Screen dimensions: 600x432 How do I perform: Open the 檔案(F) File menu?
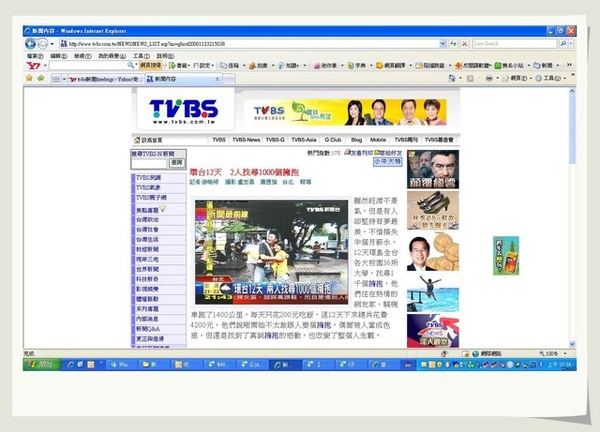35,56
